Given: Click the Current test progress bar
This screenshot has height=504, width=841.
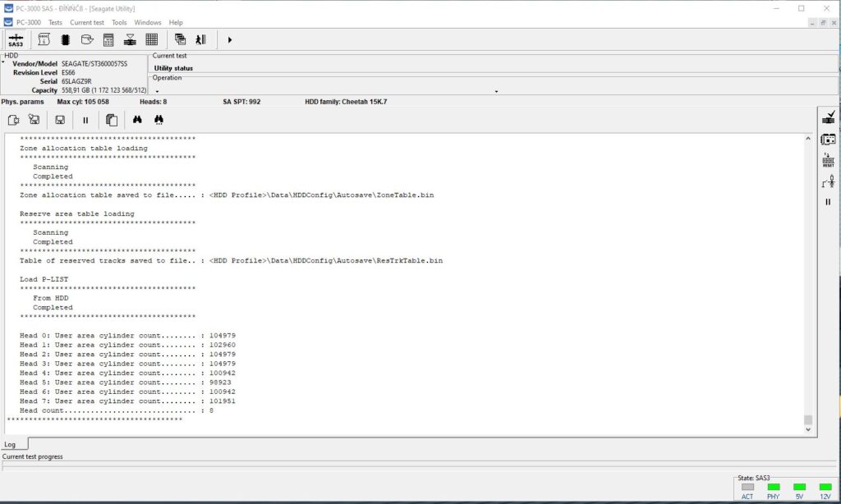Looking at the screenshot, I should [x=420, y=466].
